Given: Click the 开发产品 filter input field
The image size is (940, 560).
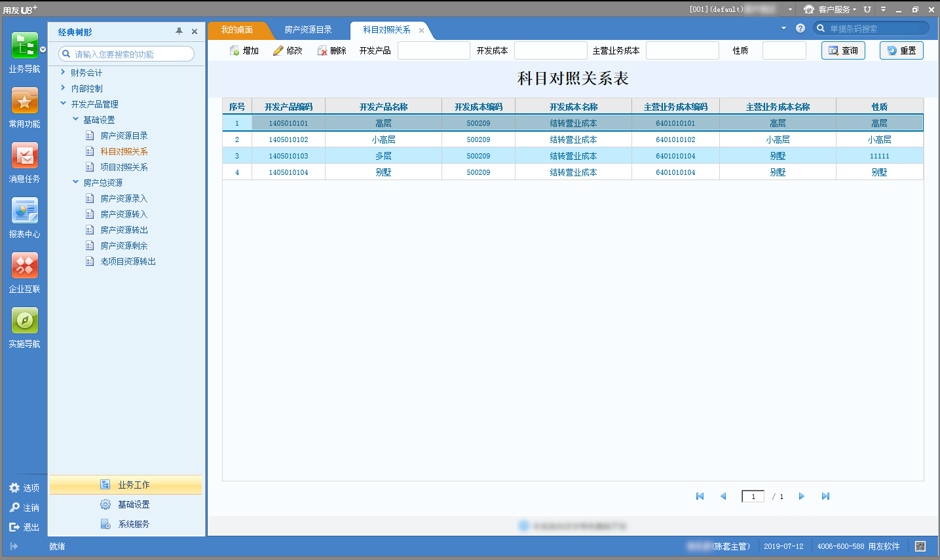Looking at the screenshot, I should coord(434,50).
